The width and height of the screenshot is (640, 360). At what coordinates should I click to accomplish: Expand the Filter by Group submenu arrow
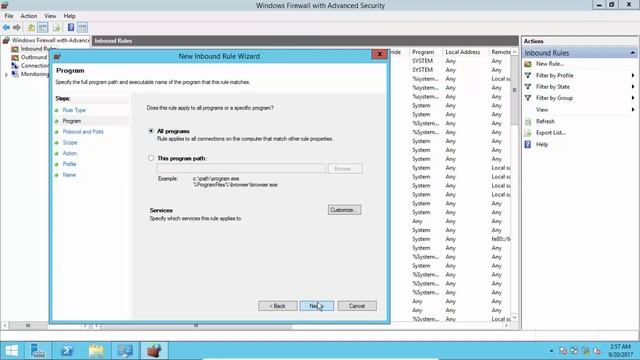tap(633, 98)
